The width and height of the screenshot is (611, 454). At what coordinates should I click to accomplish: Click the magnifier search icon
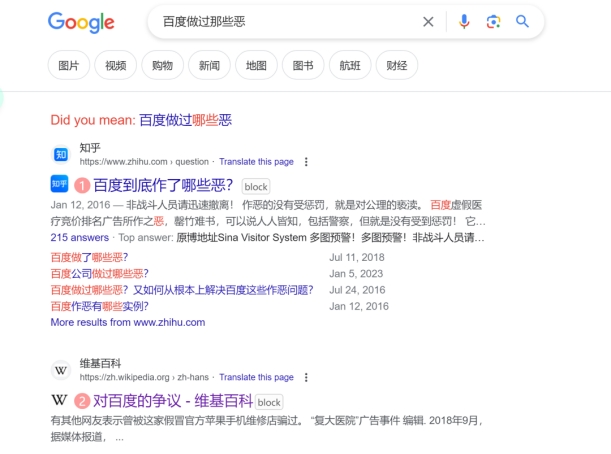[x=522, y=21]
